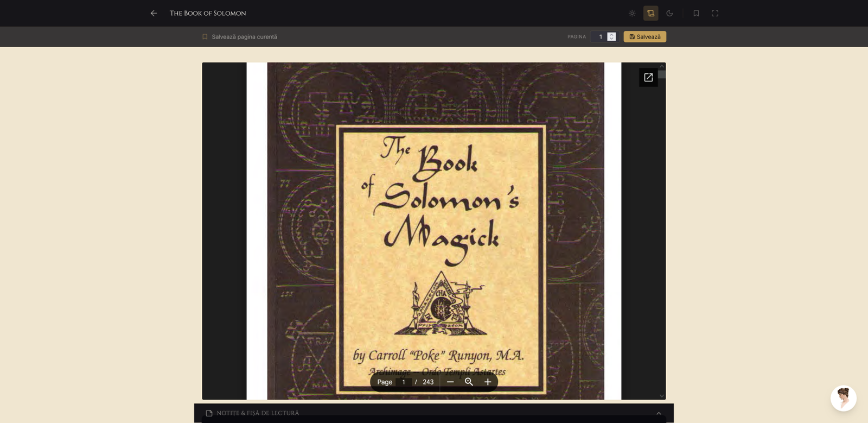Zoom in on the PDF page
The height and width of the screenshot is (423, 868).
click(488, 382)
